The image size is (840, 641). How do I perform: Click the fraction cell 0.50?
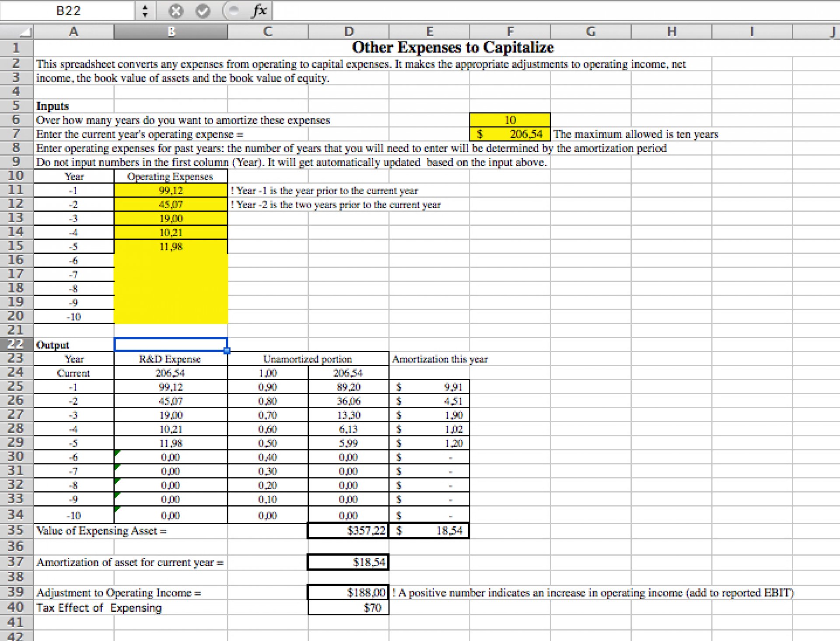click(x=268, y=443)
